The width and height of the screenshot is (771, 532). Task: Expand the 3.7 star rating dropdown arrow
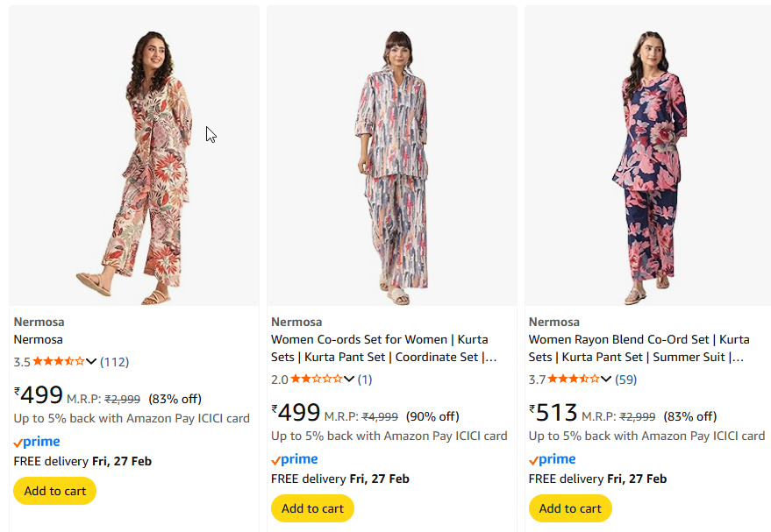[607, 379]
